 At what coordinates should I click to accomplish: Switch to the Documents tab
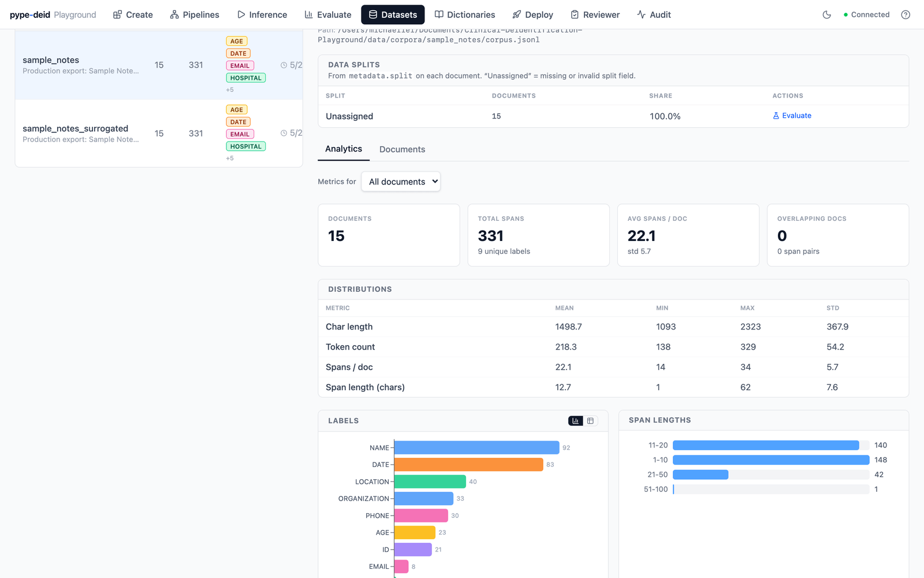click(x=402, y=149)
